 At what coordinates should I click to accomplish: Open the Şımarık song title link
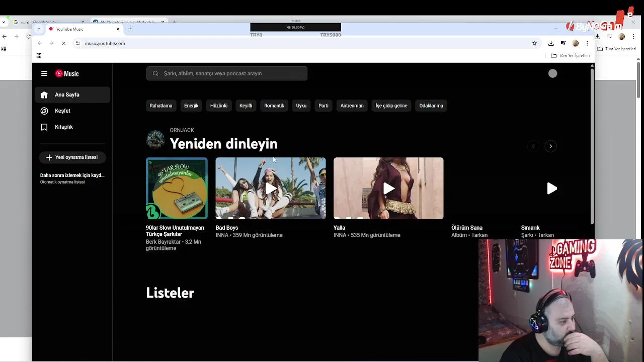pyautogui.click(x=530, y=228)
